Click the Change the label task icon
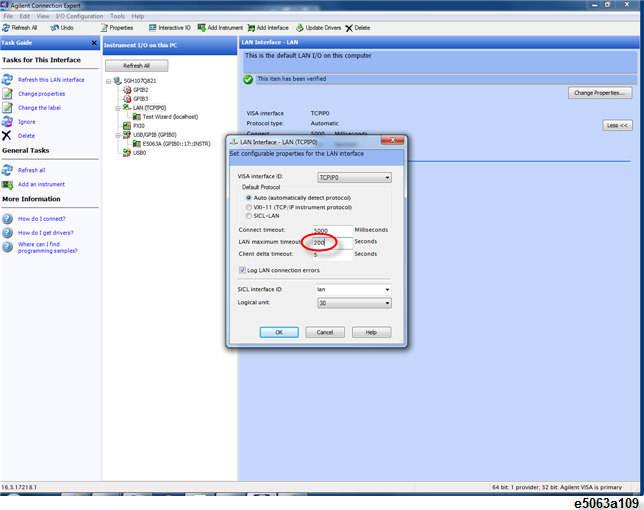The height and width of the screenshot is (510, 644). click(x=7, y=108)
